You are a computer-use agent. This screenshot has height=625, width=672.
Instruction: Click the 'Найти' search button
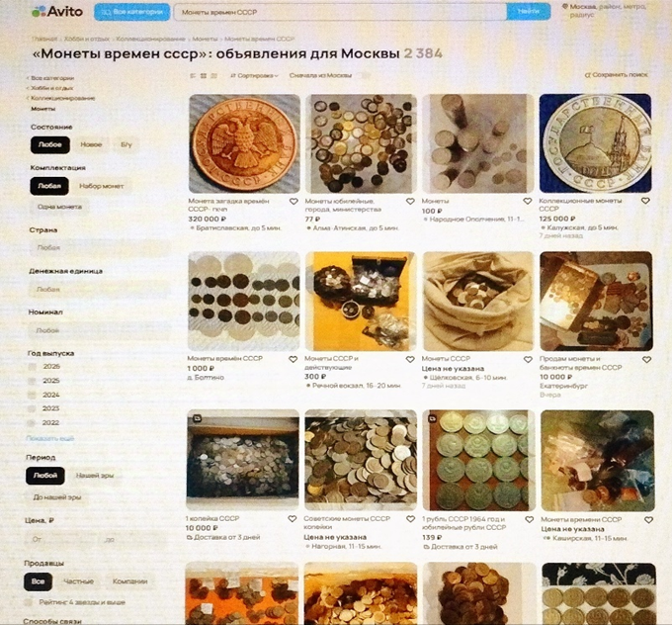point(529,12)
